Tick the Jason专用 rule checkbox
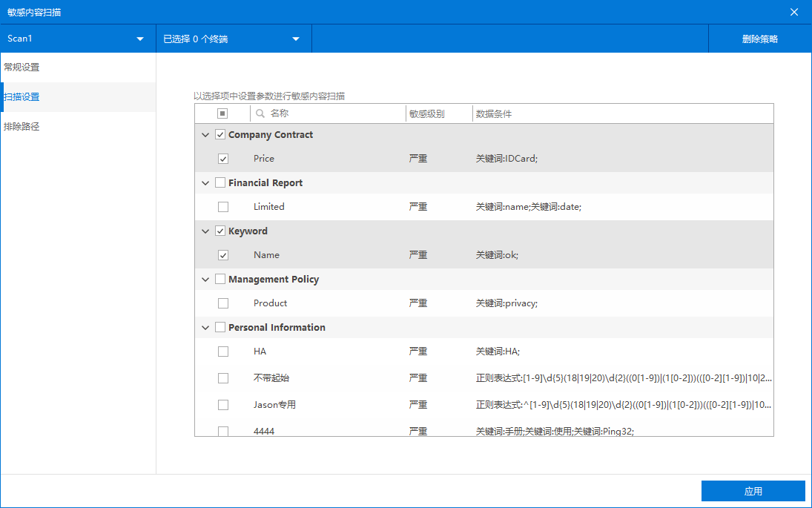Screen dimensions: 812x508 223,405
